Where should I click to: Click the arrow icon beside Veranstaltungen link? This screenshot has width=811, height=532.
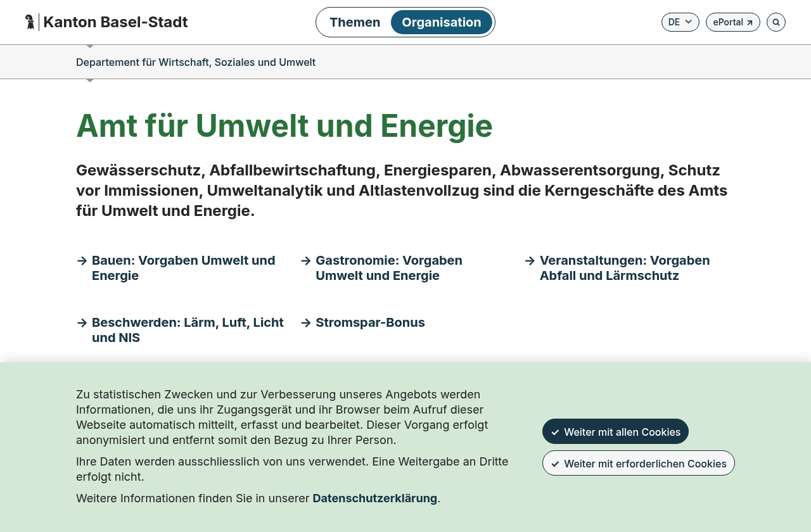[x=530, y=261]
